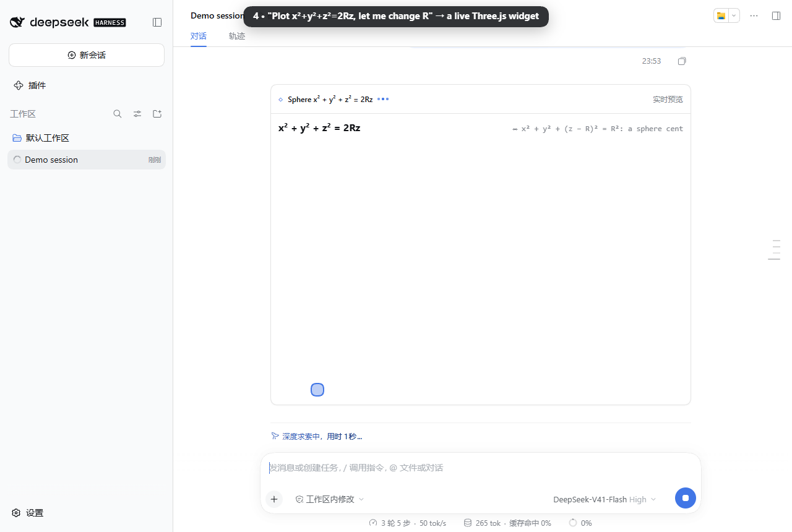The height and width of the screenshot is (532, 792).
Task: Search within the 工作区 workspaces
Action: [x=118, y=114]
